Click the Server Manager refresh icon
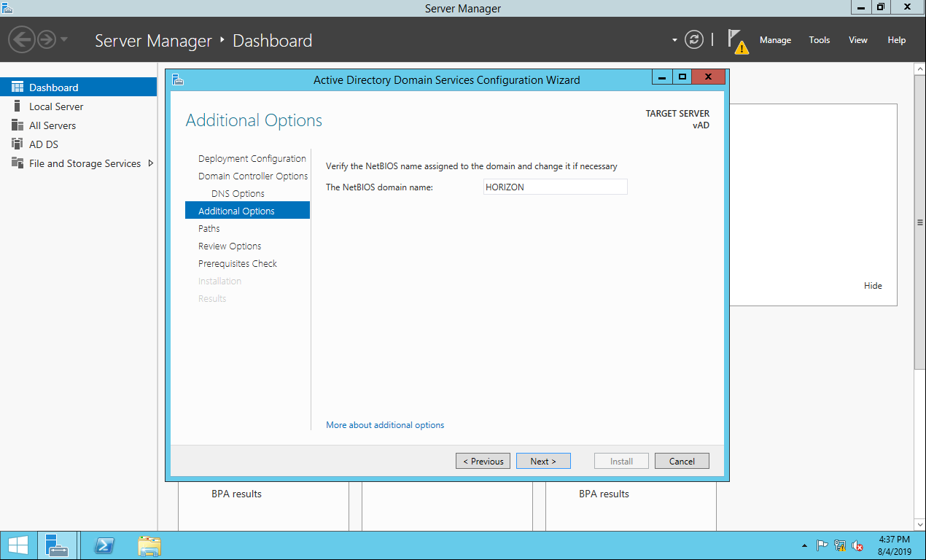The height and width of the screenshot is (560, 926). [x=695, y=40]
